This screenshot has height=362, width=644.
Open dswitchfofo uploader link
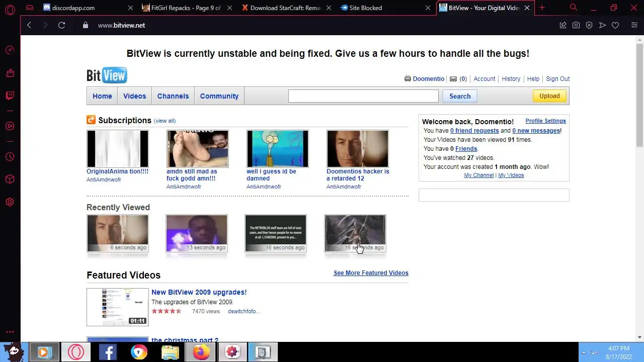coord(244,311)
